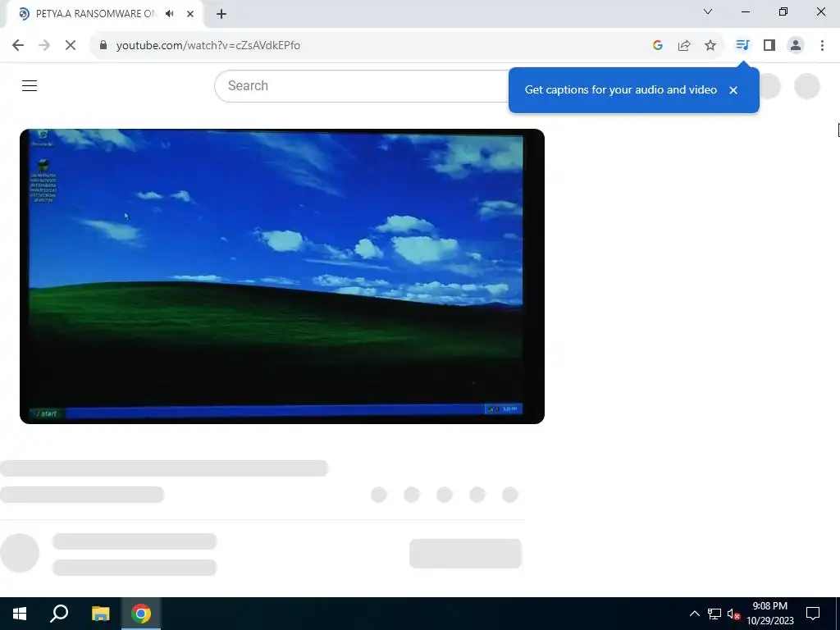
Task: Close the Chrome window
Action: (820, 11)
